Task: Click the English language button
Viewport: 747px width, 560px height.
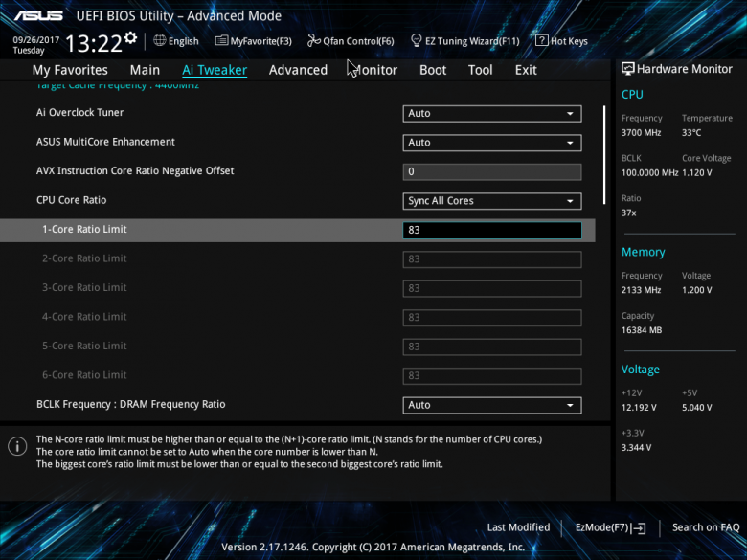Action: [x=176, y=41]
